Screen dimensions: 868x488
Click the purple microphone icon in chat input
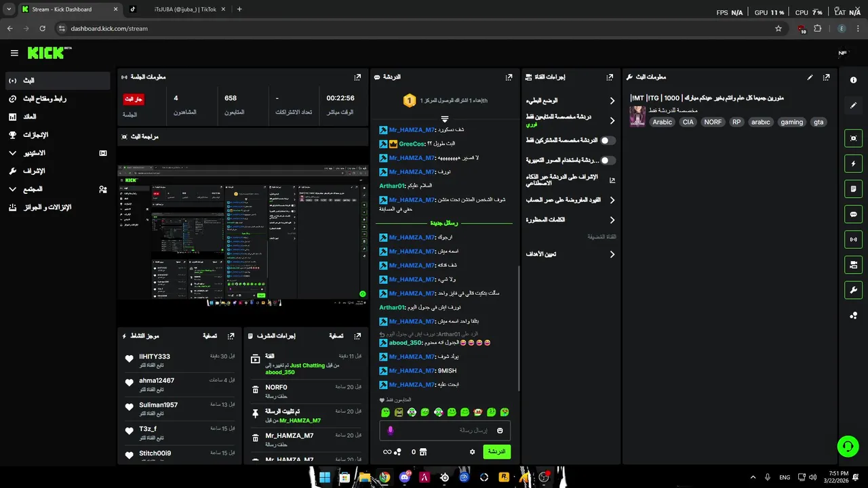[390, 430]
